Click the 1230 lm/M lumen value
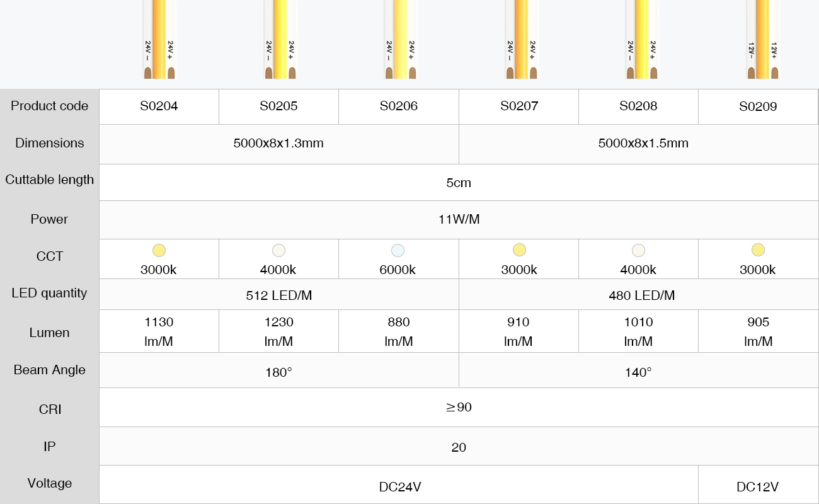Screen dimensions: 819x504 coord(278,332)
